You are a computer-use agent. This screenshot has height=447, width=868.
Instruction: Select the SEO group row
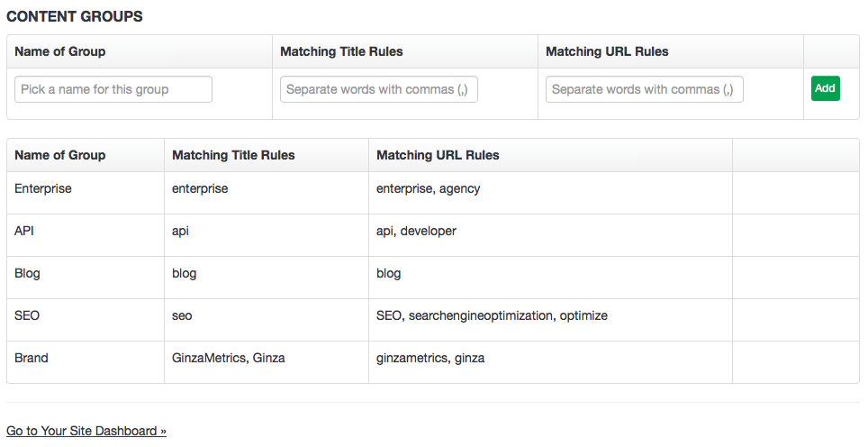[x=433, y=320]
